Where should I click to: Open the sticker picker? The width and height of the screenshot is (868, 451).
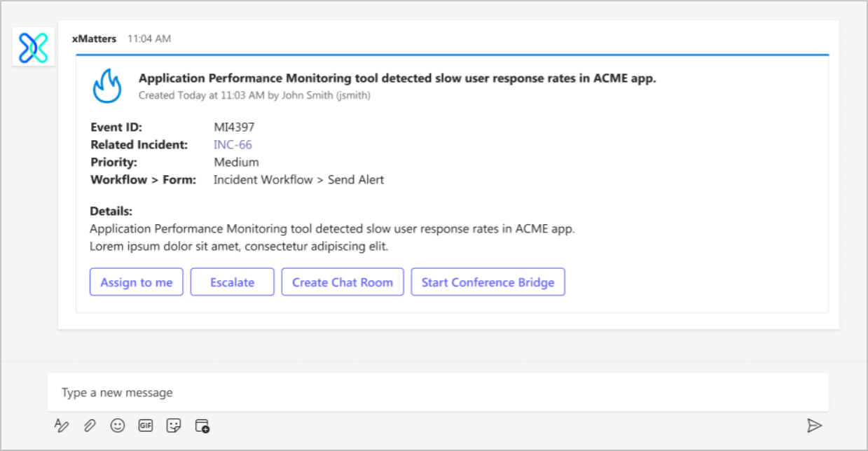[173, 426]
